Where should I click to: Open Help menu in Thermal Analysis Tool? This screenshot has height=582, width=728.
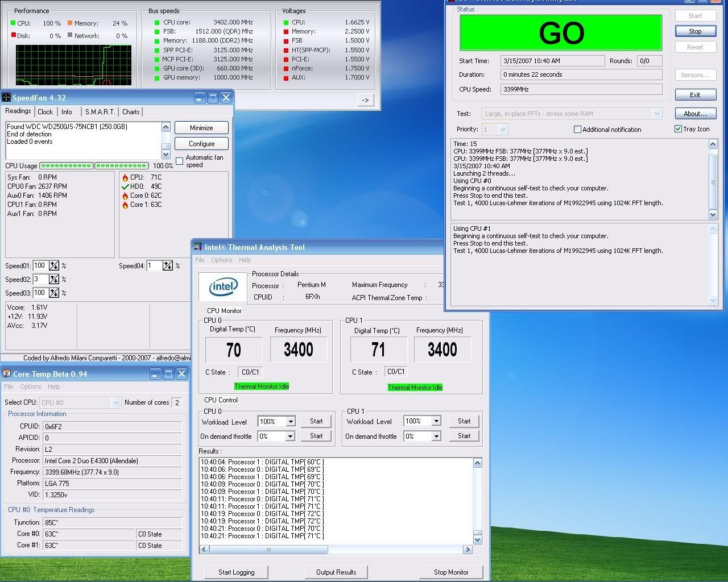point(245,260)
